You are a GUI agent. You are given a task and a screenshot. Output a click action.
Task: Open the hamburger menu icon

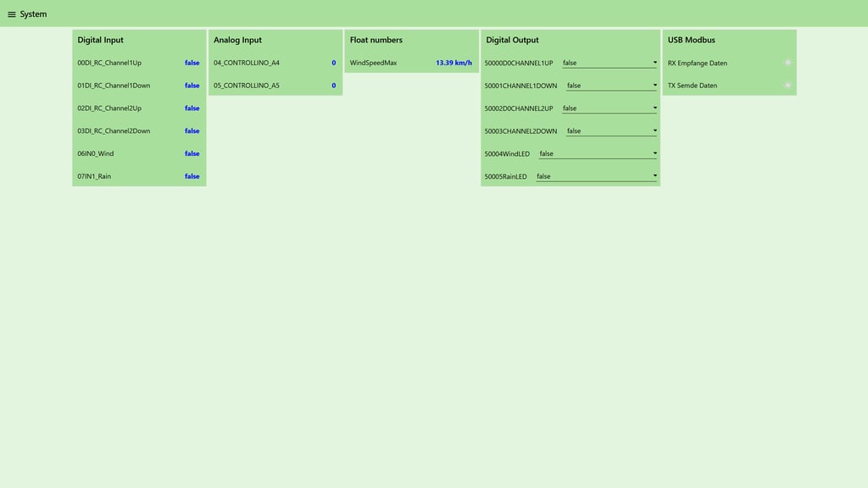pos(12,14)
